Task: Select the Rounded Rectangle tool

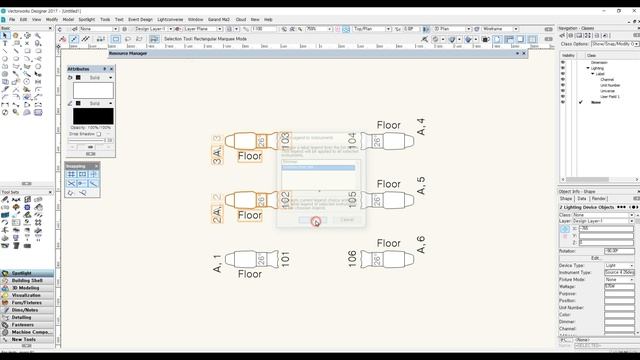Action: coord(38,51)
